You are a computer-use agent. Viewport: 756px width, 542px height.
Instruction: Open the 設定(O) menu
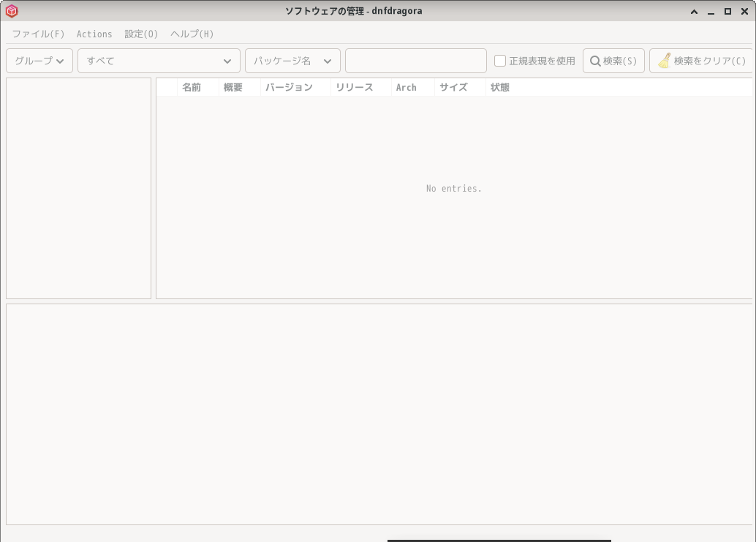pyautogui.click(x=141, y=34)
